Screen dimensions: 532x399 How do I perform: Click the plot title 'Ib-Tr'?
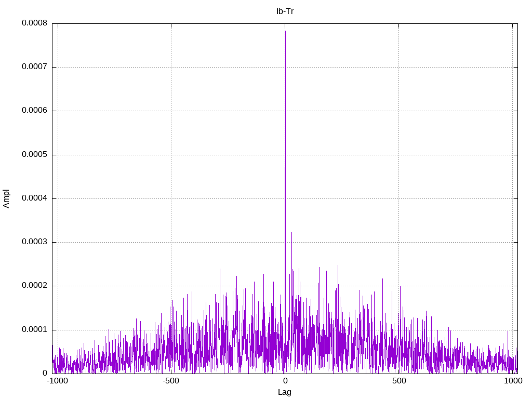pyautogui.click(x=285, y=11)
